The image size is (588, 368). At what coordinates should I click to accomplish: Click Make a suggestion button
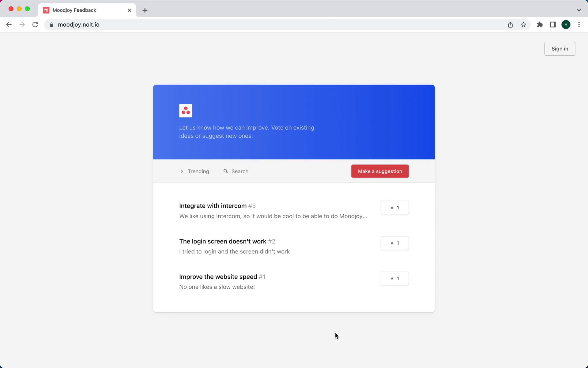tap(380, 171)
